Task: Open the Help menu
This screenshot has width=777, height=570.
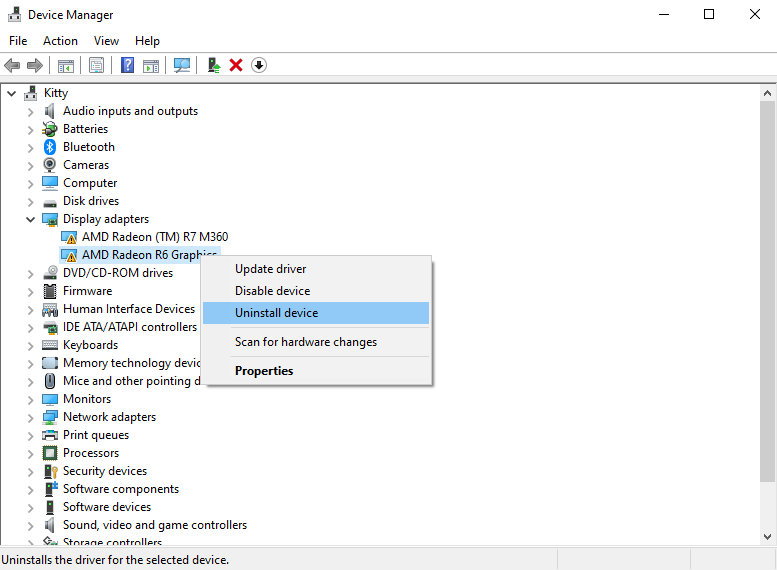Action: pos(147,41)
